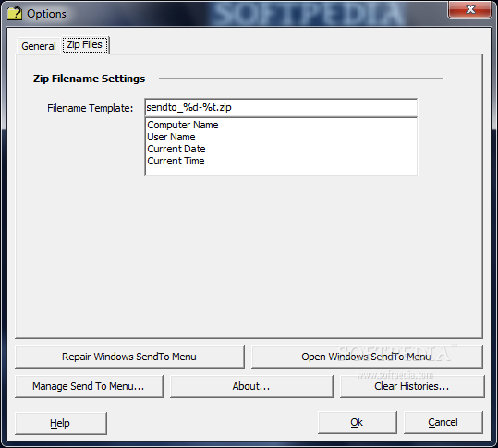Screen dimensions: 498x448
Task: Click the Filename Template input field
Action: pyautogui.click(x=281, y=108)
